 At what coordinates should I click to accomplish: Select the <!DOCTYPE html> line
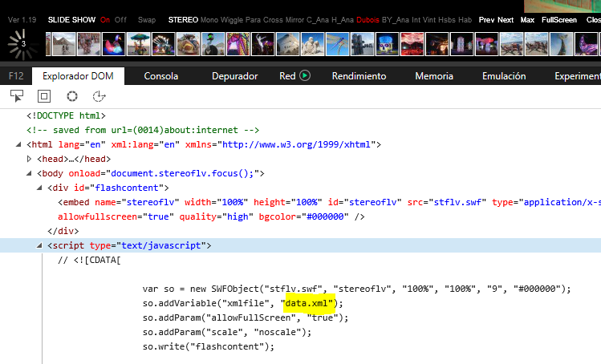[x=66, y=115]
